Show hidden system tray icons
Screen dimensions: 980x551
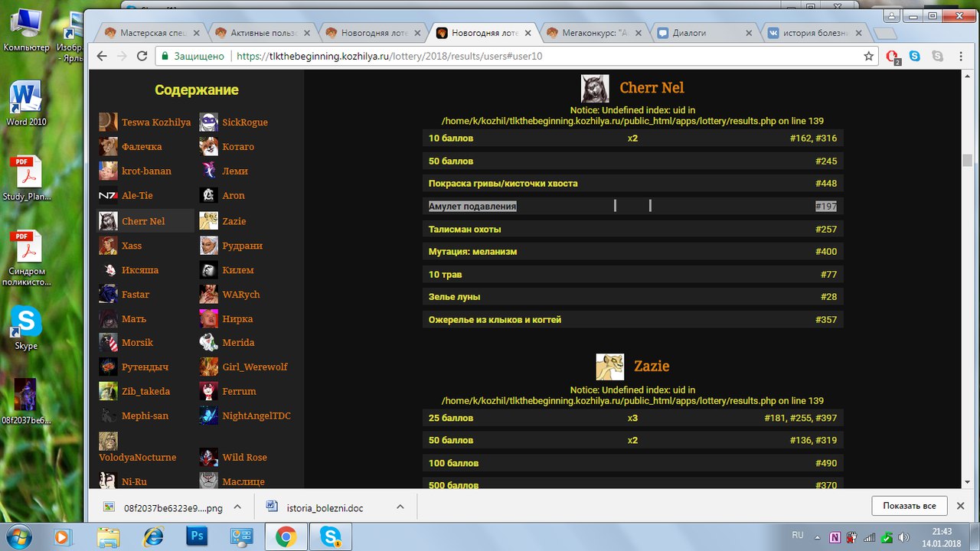(818, 536)
